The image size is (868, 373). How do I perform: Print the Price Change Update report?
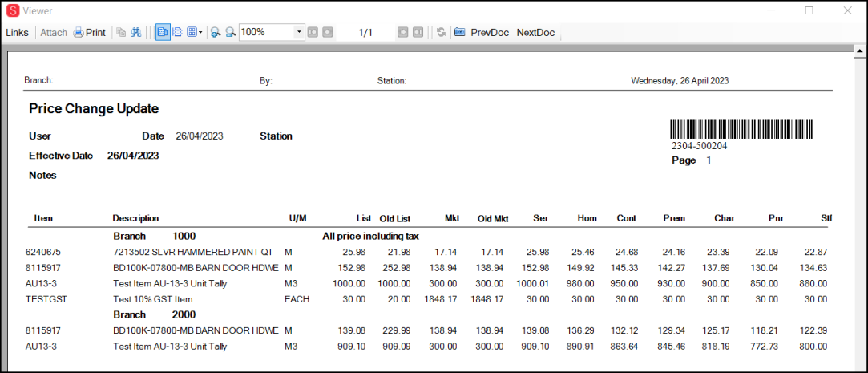(x=90, y=33)
